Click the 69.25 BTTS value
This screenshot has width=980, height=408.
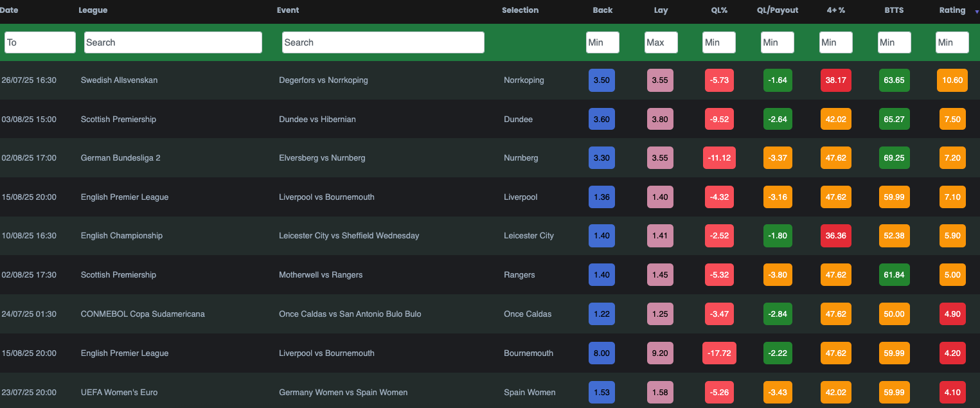pyautogui.click(x=895, y=158)
